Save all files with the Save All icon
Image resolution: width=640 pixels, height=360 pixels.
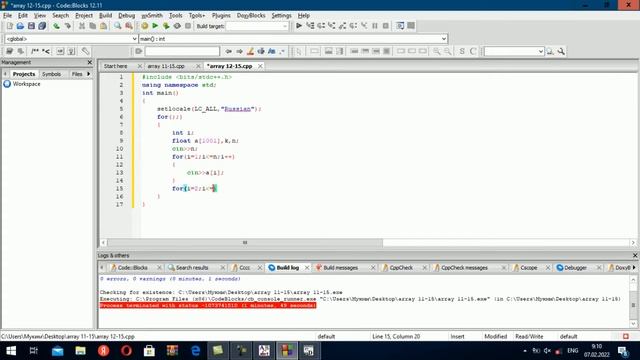[x=42, y=26]
